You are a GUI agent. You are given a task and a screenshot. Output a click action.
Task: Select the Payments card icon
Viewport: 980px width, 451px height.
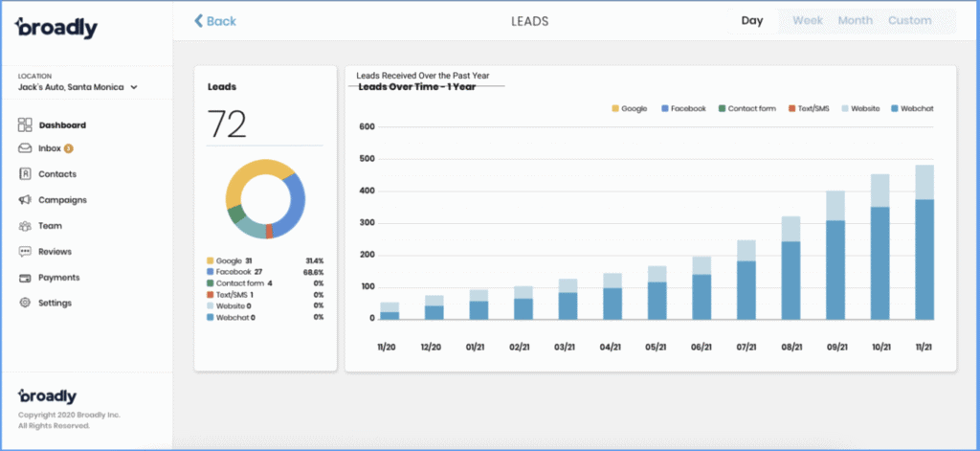point(25,278)
